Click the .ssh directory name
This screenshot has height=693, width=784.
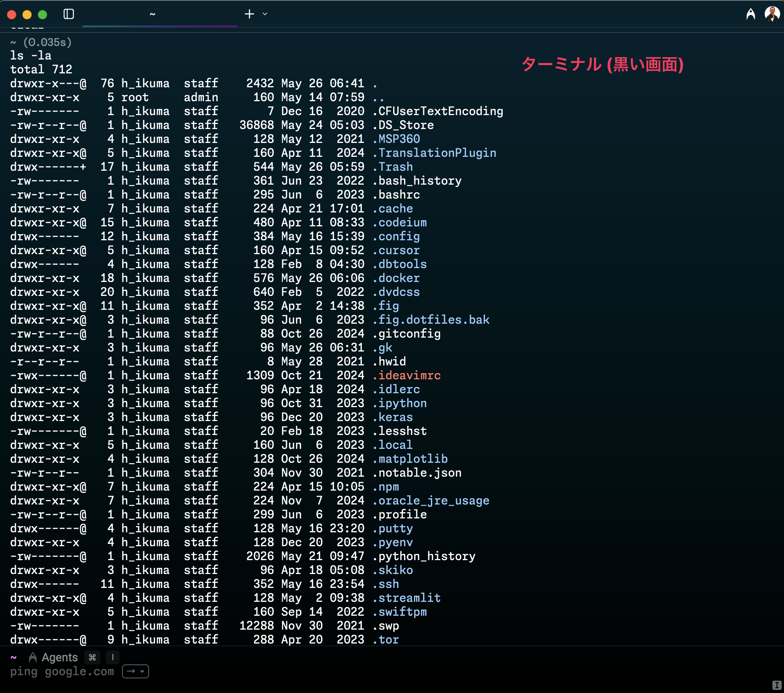pos(385,584)
